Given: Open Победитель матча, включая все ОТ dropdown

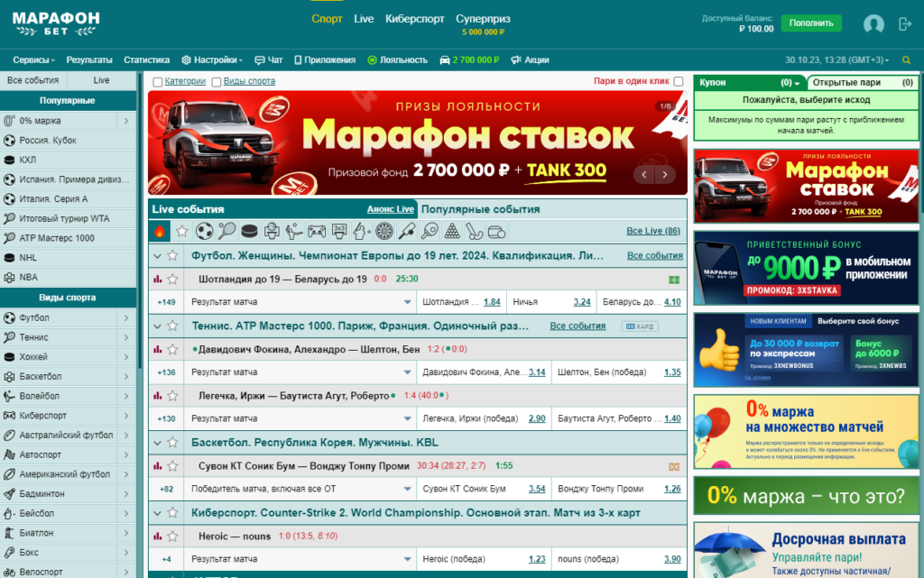Looking at the screenshot, I should [300, 489].
